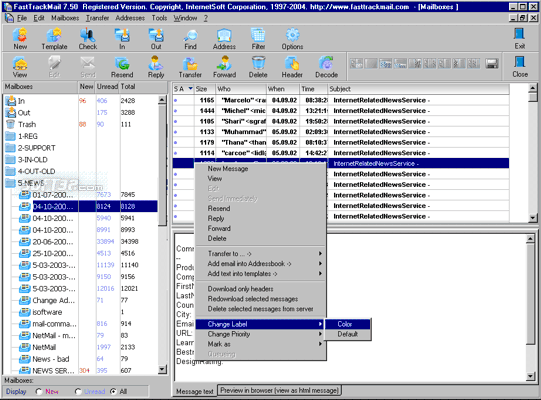Select the News - bad mailbox

coord(50,359)
